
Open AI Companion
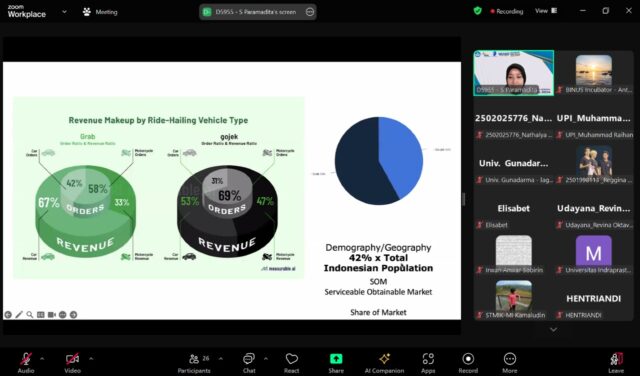point(384,362)
